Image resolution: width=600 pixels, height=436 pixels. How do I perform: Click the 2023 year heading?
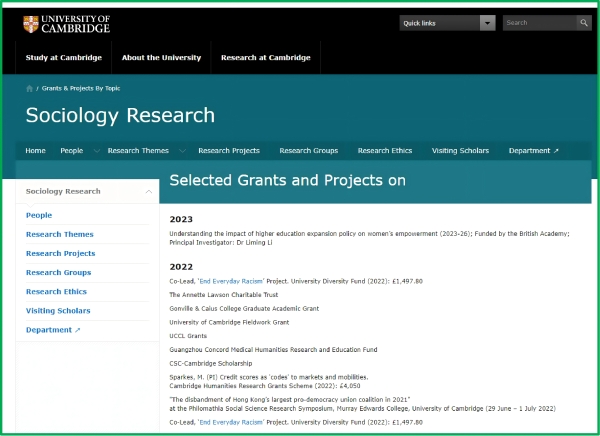181,219
